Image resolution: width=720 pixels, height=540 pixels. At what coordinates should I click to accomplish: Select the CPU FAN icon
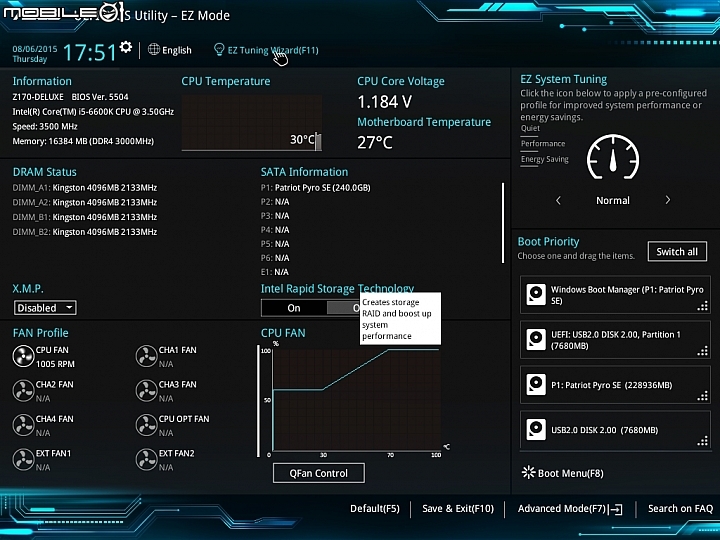[x=23, y=356]
